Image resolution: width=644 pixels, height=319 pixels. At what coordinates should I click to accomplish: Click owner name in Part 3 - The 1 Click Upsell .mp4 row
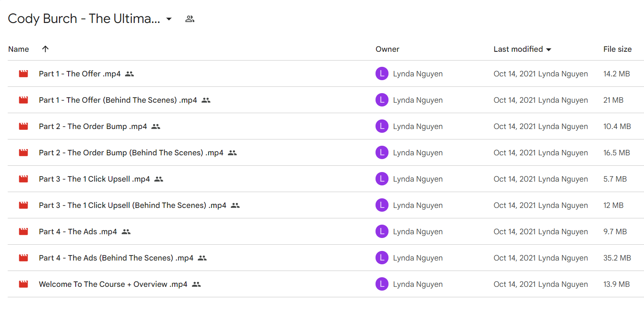[x=418, y=179]
